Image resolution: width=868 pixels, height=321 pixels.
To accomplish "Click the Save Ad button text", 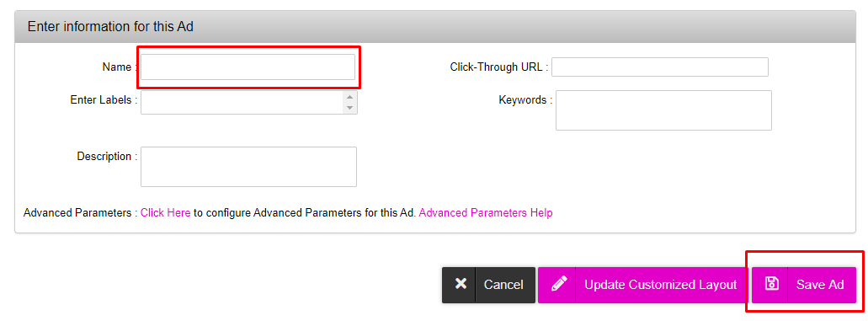I will click(820, 285).
